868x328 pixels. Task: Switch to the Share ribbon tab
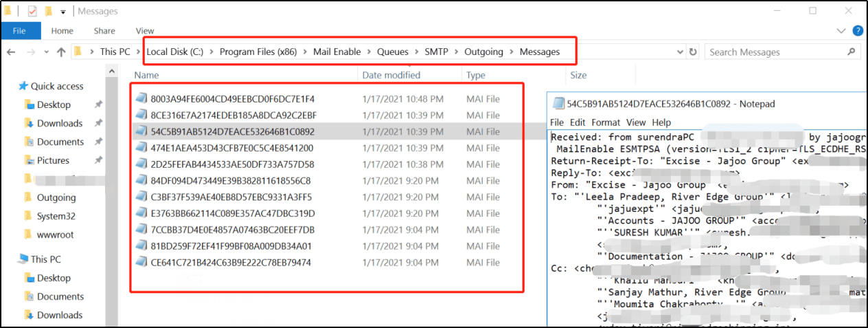(104, 31)
